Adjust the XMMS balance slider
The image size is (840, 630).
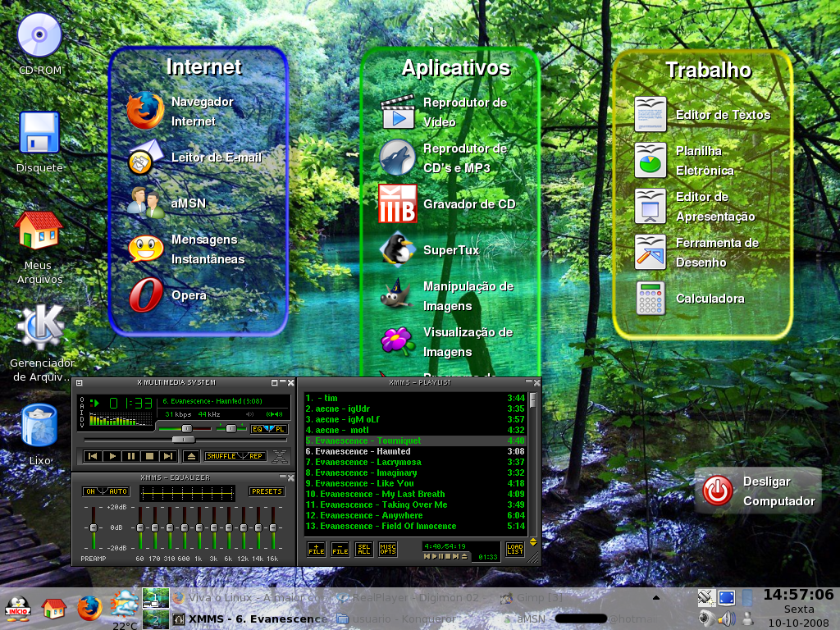click(231, 428)
